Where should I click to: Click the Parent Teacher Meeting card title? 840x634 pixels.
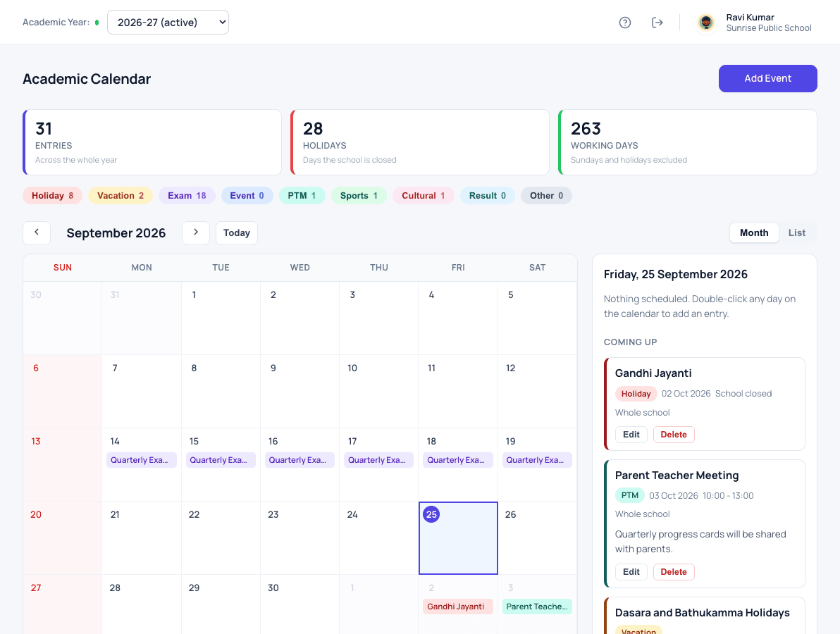(x=677, y=475)
